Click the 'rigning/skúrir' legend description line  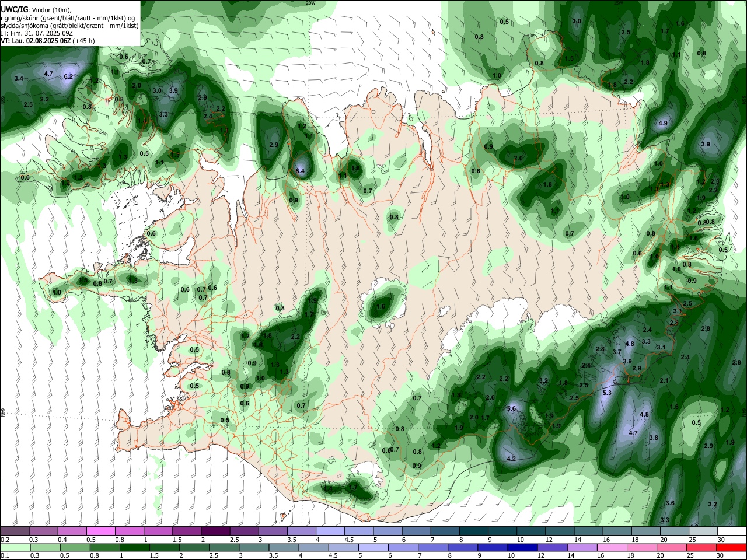[67, 18]
